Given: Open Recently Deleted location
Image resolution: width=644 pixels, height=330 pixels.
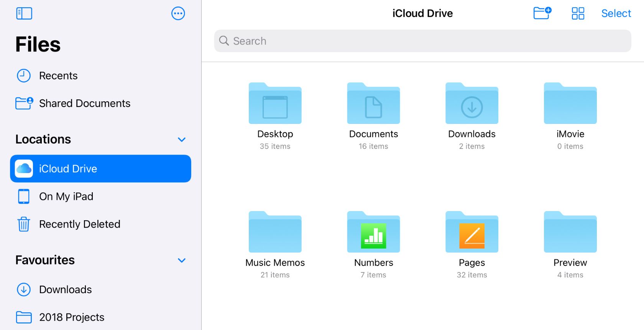Looking at the screenshot, I should [x=100, y=224].
